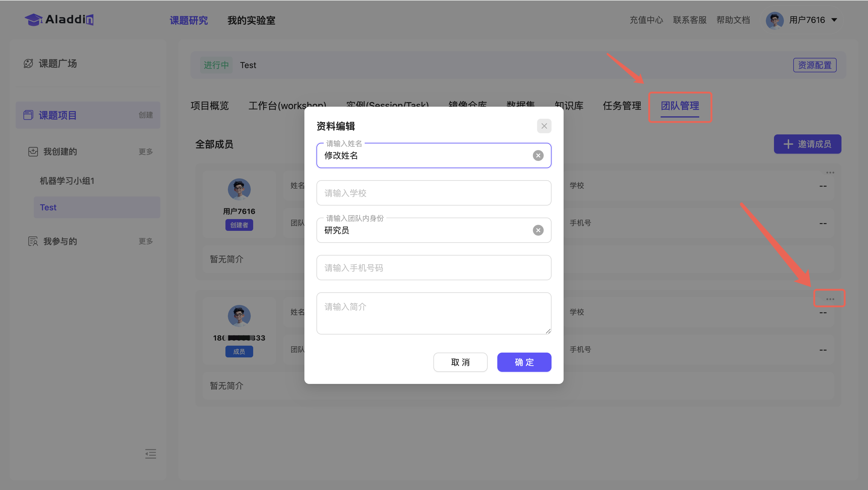Open more options for second member
Viewport: 868px width, 490px height.
830,299
